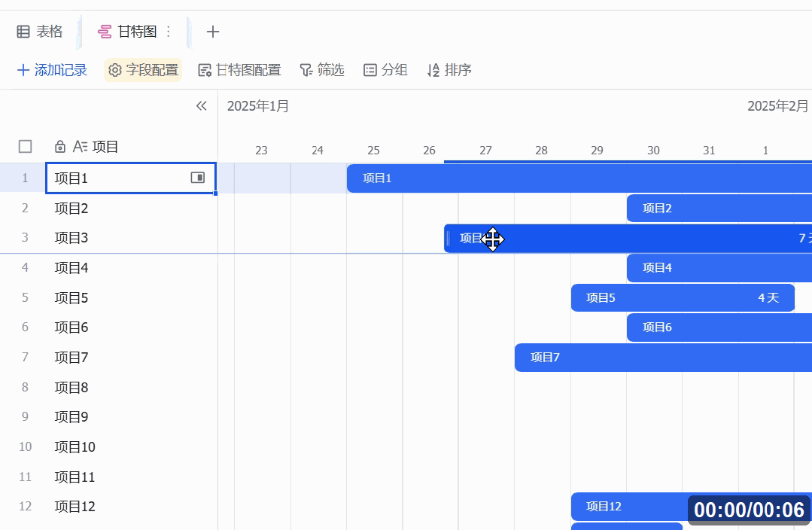Select the 项目8 cell in the list
Image resolution: width=812 pixels, height=530 pixels.
71,388
